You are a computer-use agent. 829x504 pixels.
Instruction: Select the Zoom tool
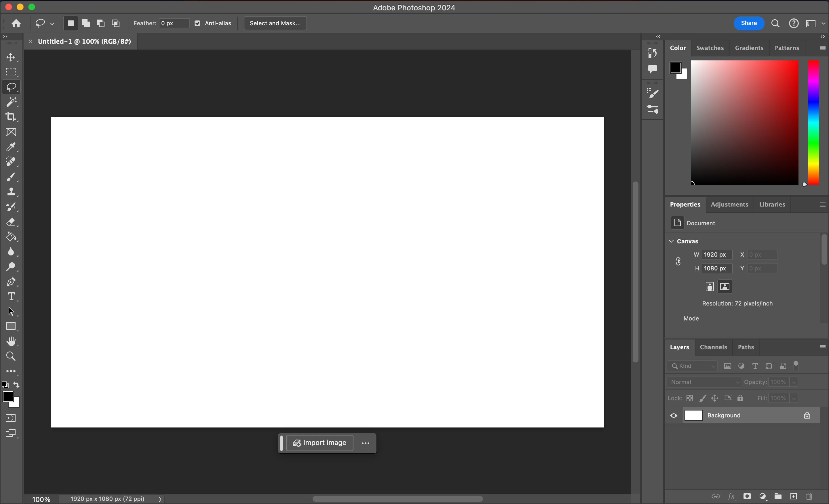tap(11, 356)
